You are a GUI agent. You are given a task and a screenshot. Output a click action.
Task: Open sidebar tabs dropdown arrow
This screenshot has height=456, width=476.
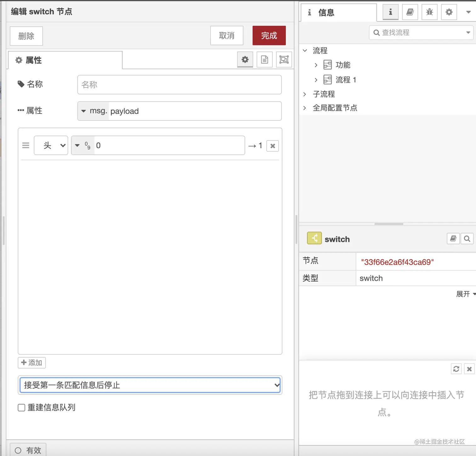tap(468, 12)
